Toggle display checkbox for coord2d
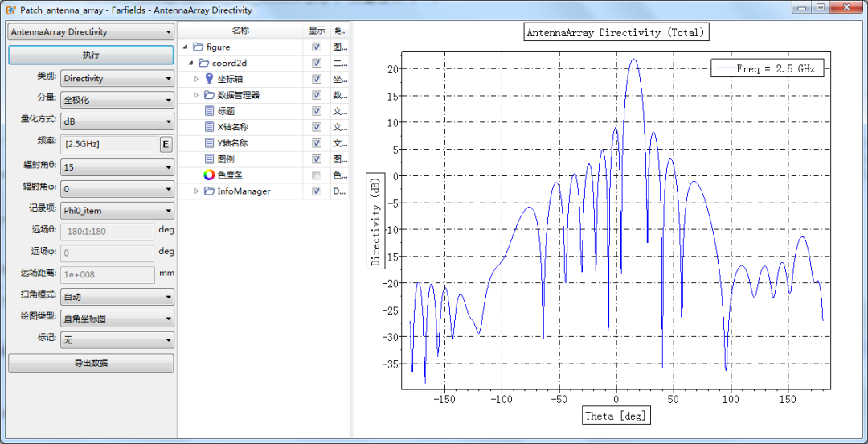Viewport: 868px width, 444px height. coord(317,64)
